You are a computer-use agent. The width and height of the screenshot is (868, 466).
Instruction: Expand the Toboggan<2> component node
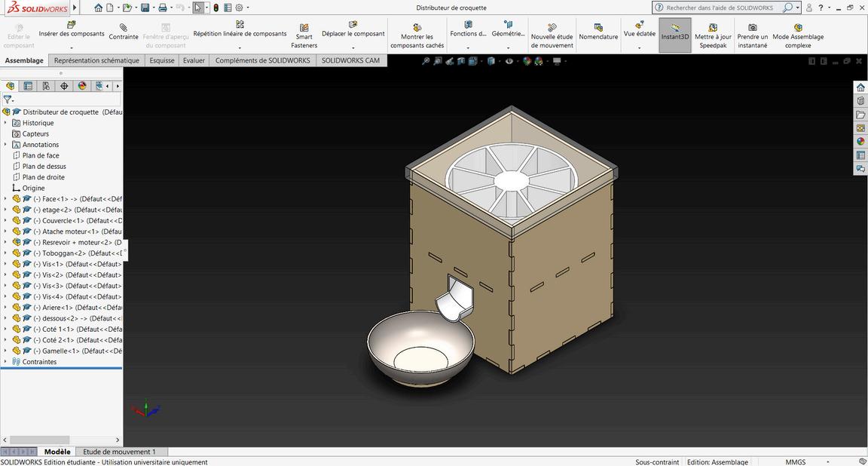(x=5, y=253)
